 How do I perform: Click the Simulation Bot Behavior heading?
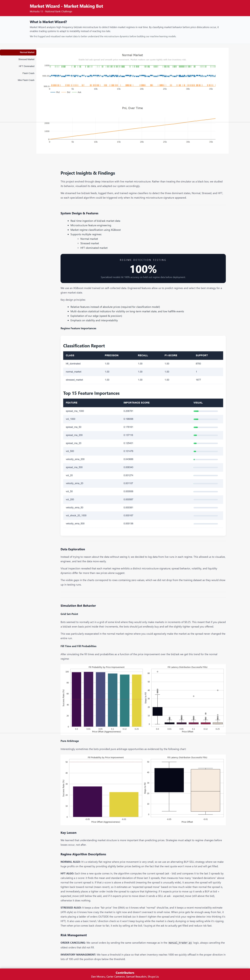coord(78,606)
